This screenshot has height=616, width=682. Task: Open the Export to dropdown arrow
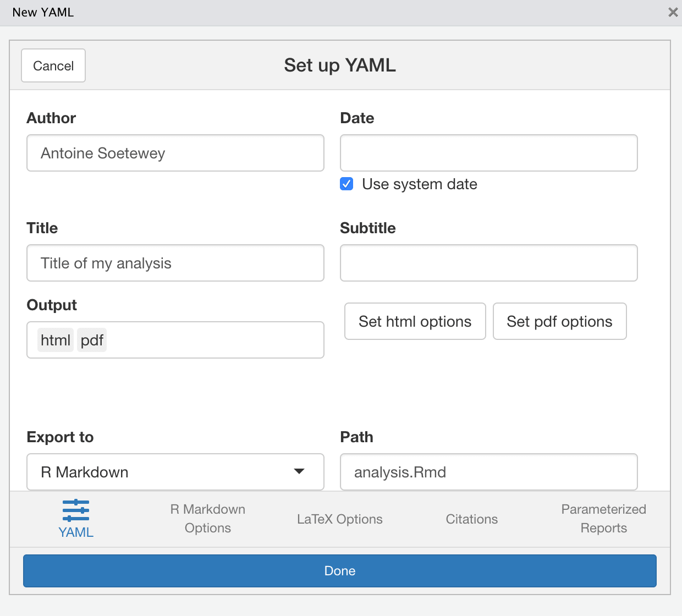point(299,471)
